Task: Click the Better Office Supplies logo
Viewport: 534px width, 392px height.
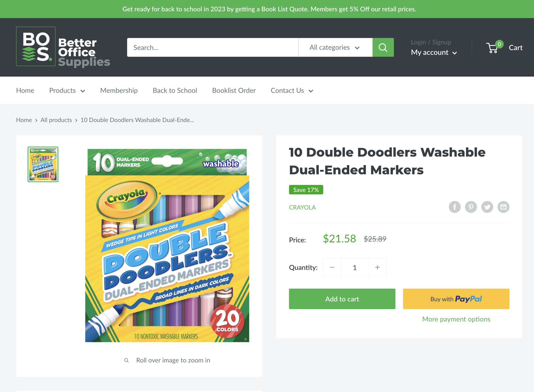Action: [x=63, y=47]
